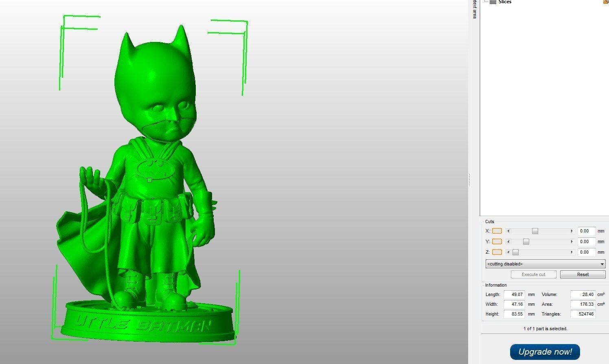Click the Context area vertical tab
This screenshot has width=609, height=364.
474,9
